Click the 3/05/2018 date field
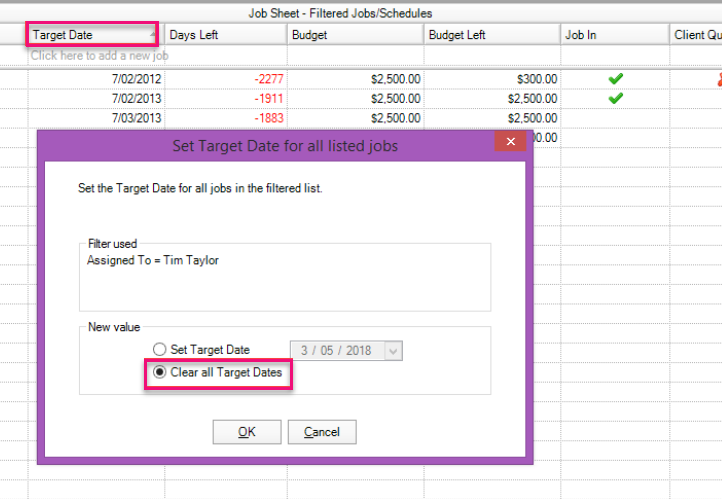The width and height of the screenshot is (722, 499). [x=336, y=350]
